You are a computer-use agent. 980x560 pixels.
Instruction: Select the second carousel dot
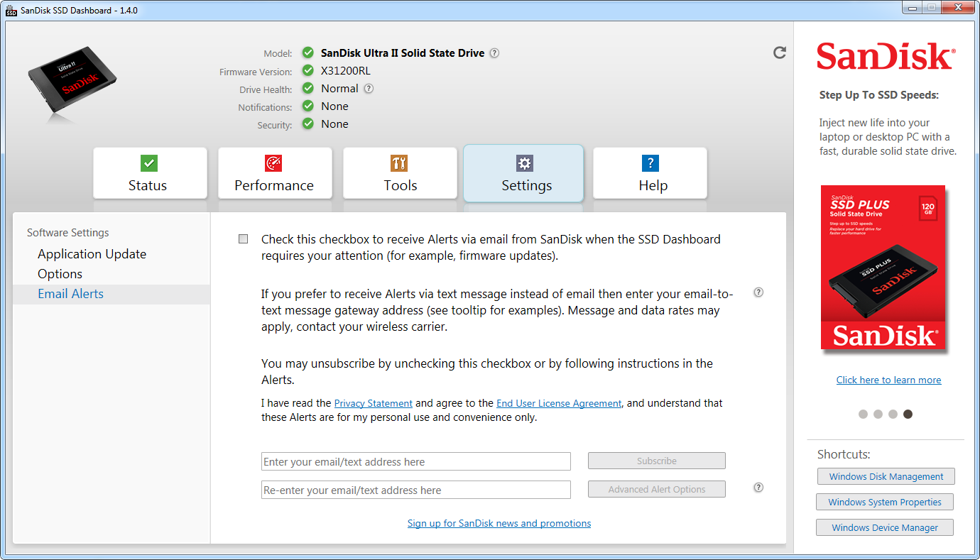pos(878,414)
